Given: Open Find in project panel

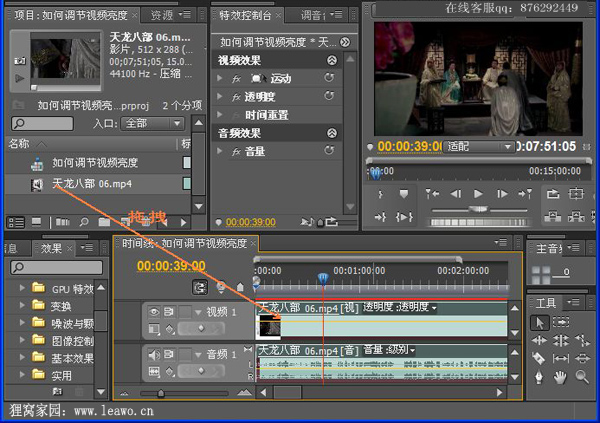Looking at the screenshot, I should (84, 222).
